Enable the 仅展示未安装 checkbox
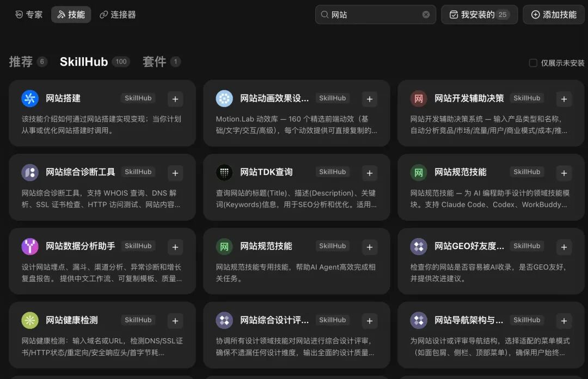 point(533,63)
